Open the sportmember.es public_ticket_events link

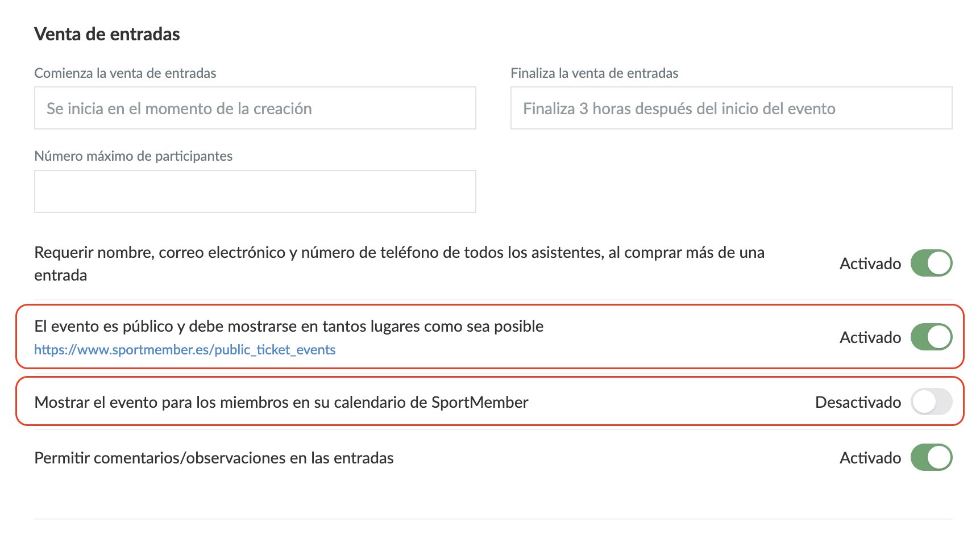pos(185,350)
